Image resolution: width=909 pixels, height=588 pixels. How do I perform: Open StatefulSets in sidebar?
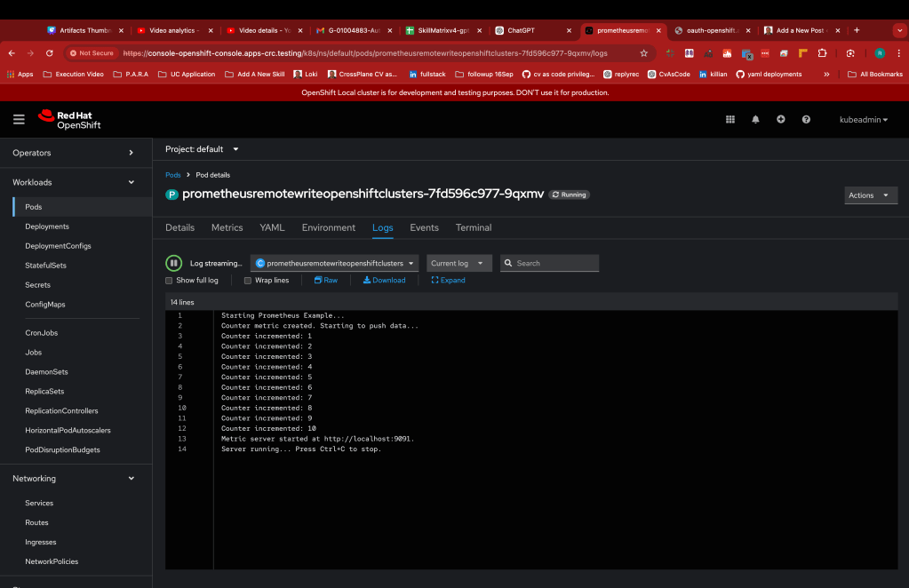46,266
